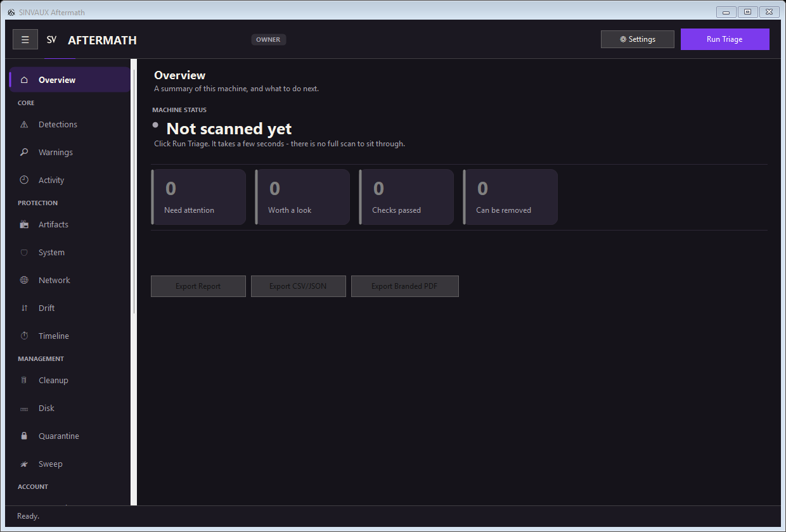Open Settings from the header

[x=638, y=39]
